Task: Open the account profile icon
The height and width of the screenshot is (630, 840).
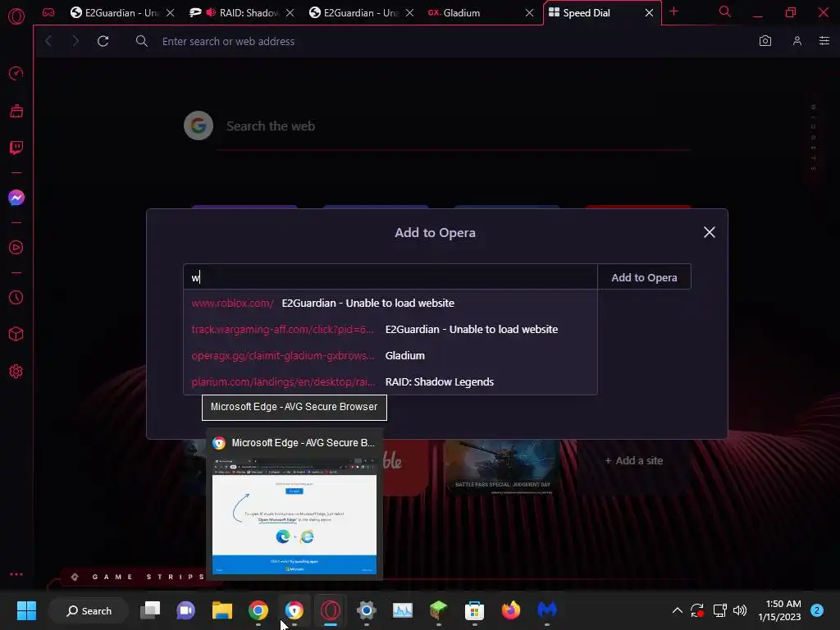Action: 797,41
